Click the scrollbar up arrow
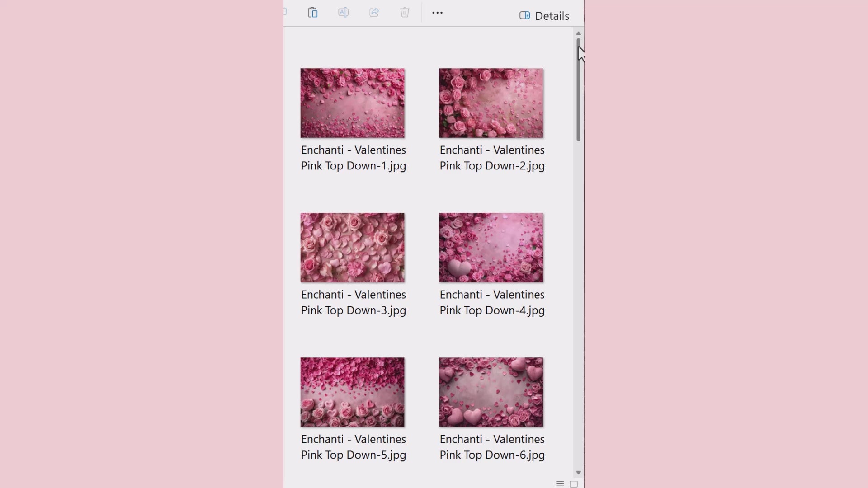The width and height of the screenshot is (868, 488). pos(578,33)
